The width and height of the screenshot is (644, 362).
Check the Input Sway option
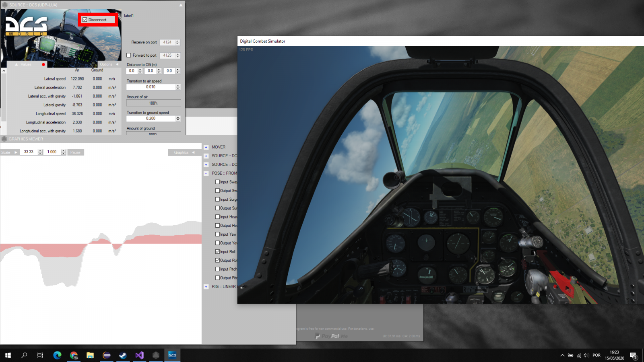pyautogui.click(x=217, y=182)
